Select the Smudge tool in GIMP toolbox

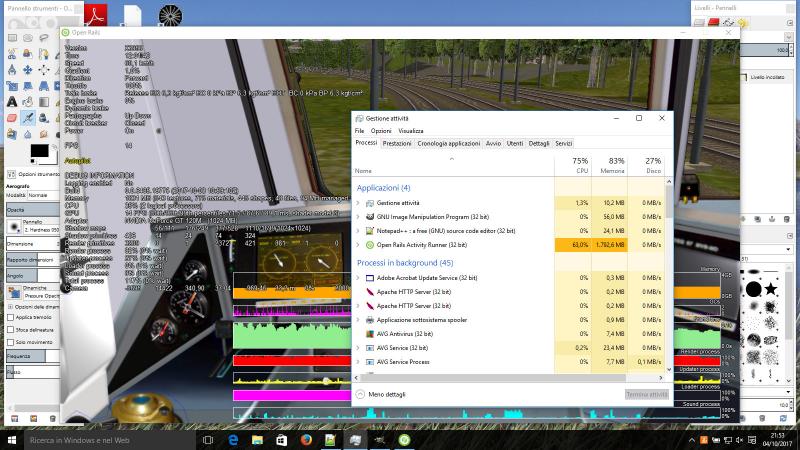(x=44, y=134)
